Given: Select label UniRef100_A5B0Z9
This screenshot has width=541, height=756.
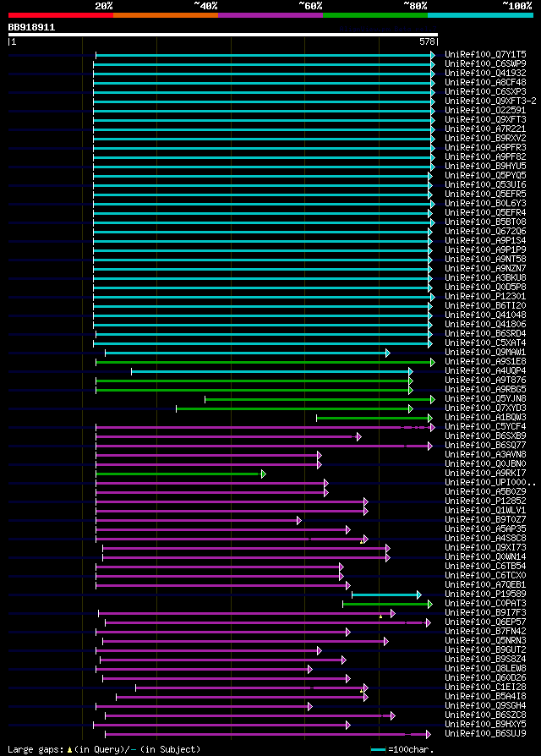Looking at the screenshot, I should [x=485, y=492].
